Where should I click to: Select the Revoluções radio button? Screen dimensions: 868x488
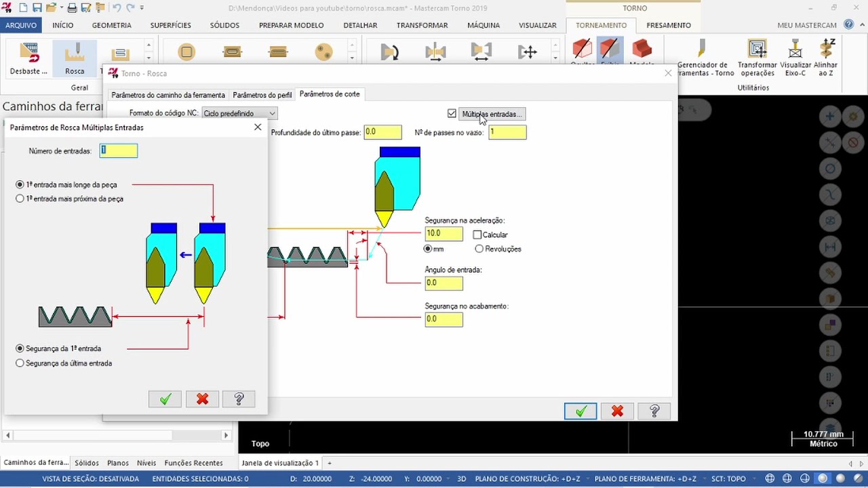coord(479,249)
